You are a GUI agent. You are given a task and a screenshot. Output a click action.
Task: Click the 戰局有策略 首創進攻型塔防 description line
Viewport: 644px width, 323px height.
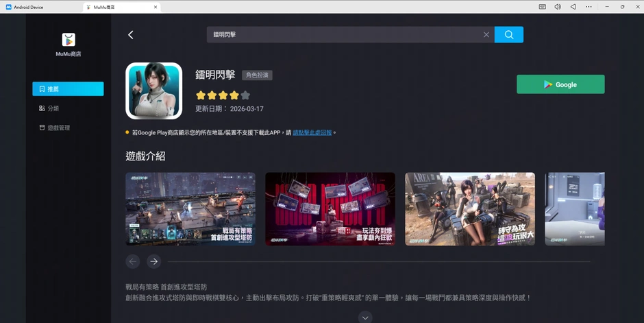(166, 287)
